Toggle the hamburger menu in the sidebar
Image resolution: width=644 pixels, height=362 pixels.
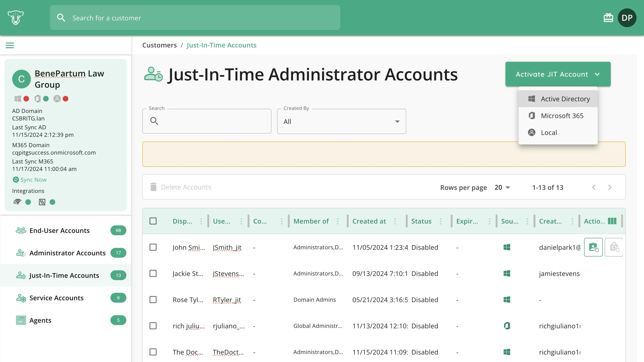pyautogui.click(x=10, y=45)
